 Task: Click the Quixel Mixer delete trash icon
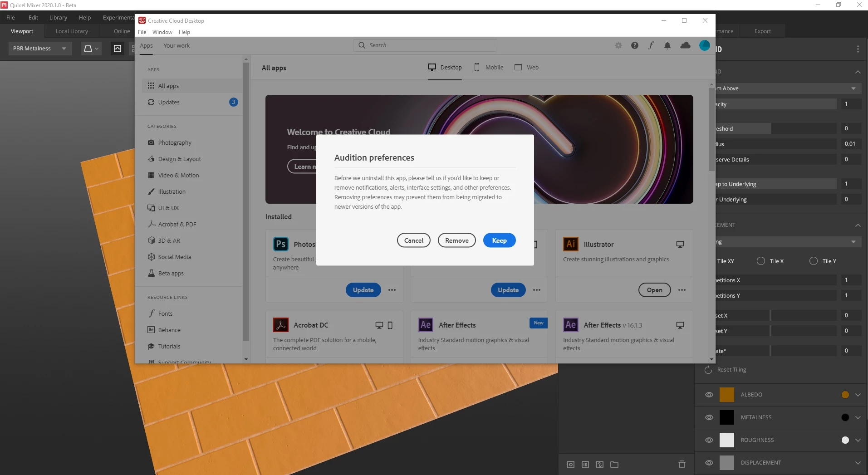tap(682, 464)
